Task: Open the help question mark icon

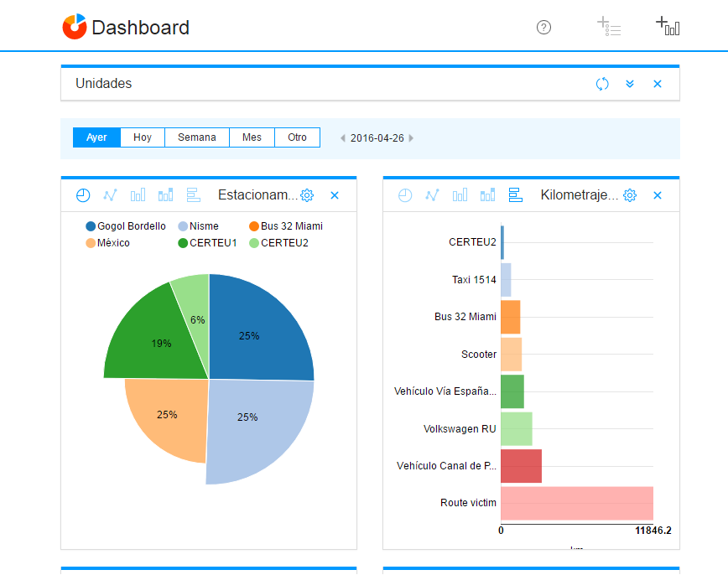Action: pos(543,28)
